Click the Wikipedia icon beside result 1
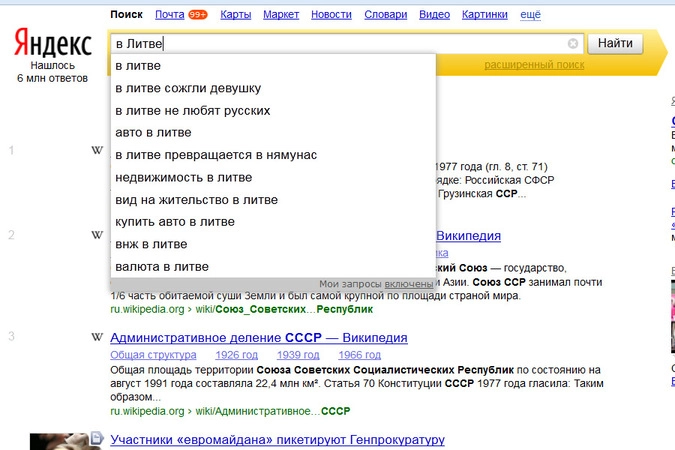The image size is (675, 450). [x=97, y=150]
